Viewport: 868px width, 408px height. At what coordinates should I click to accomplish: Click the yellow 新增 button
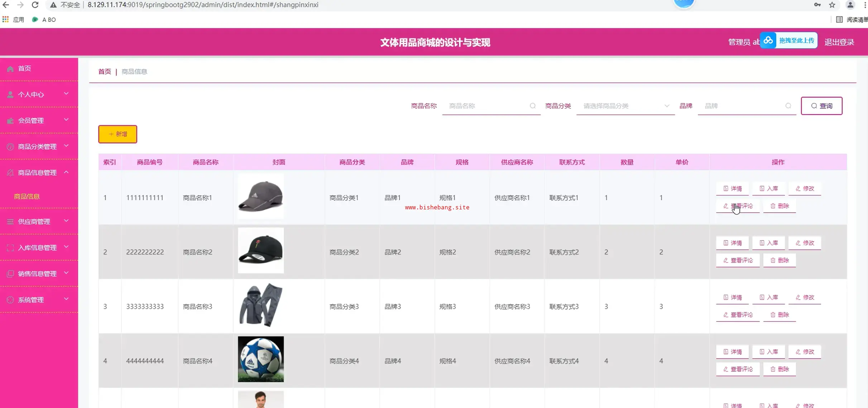pos(118,134)
